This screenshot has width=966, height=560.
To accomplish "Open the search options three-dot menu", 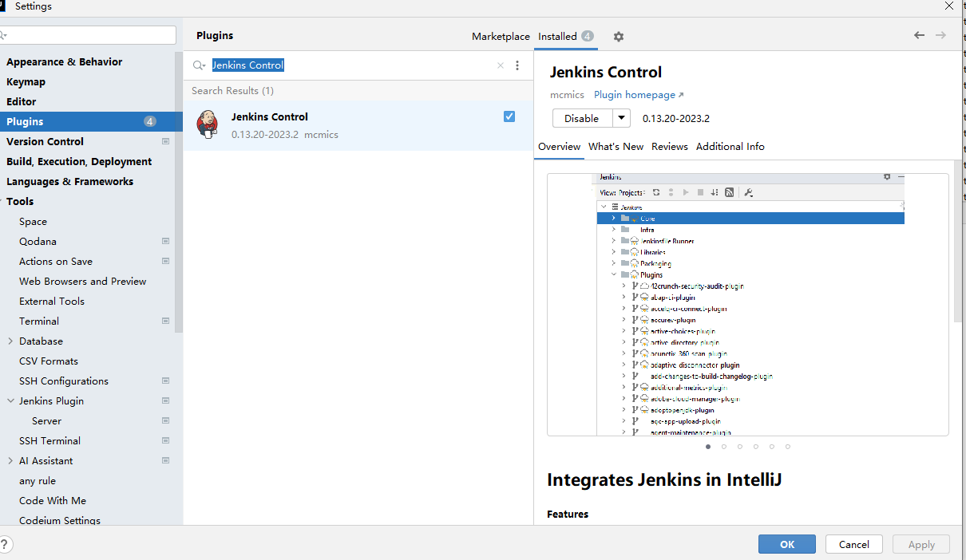I will tap(517, 65).
